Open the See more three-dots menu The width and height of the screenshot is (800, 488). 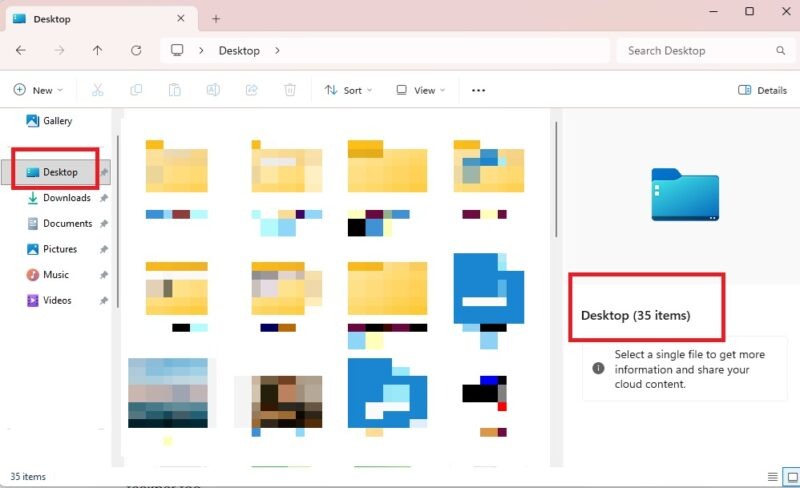tap(478, 90)
